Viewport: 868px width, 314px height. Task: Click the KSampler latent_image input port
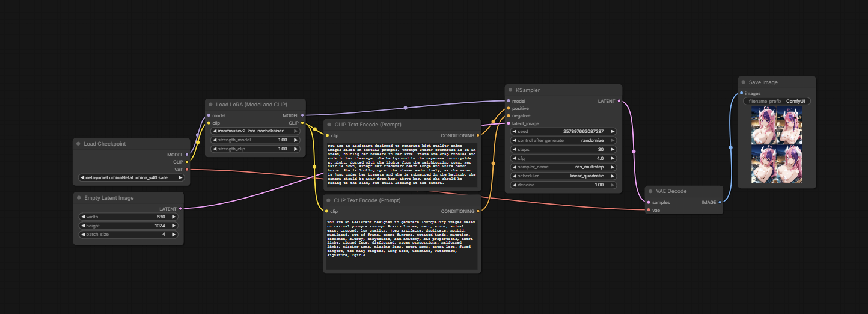(x=509, y=123)
